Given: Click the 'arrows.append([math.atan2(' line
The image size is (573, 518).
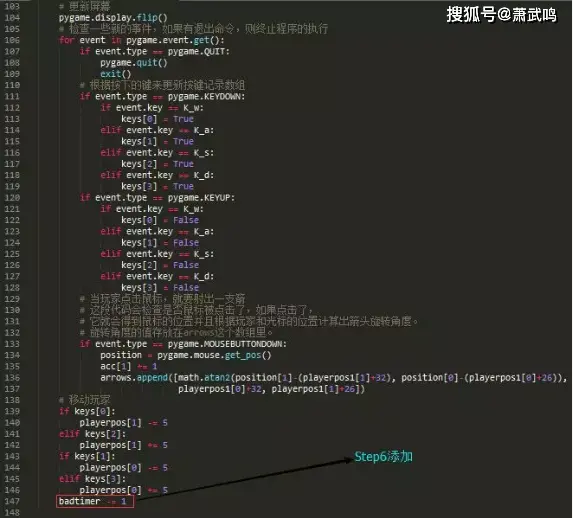Looking at the screenshot, I should coord(334,378).
